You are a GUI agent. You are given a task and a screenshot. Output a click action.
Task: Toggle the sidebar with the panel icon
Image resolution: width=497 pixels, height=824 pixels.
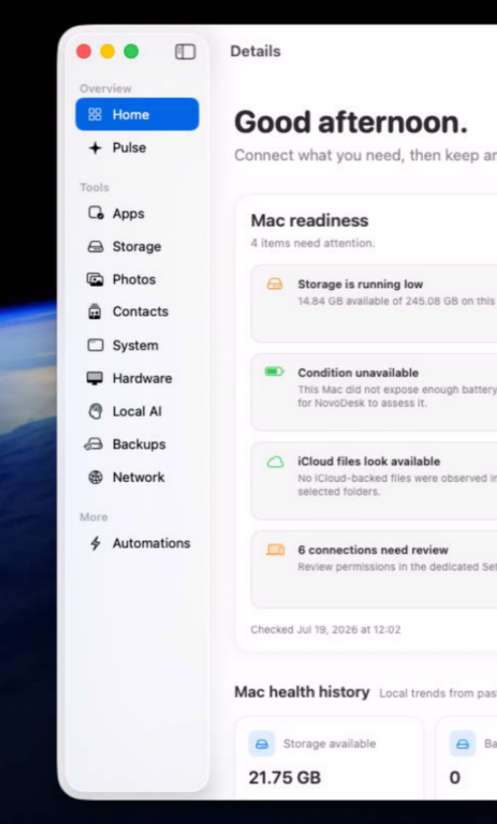tap(185, 52)
